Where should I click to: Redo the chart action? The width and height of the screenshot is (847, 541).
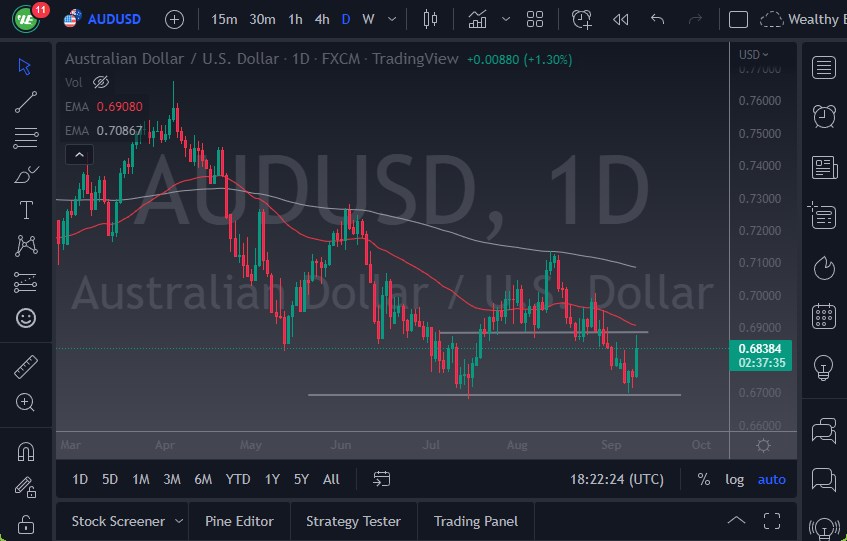[x=695, y=19]
